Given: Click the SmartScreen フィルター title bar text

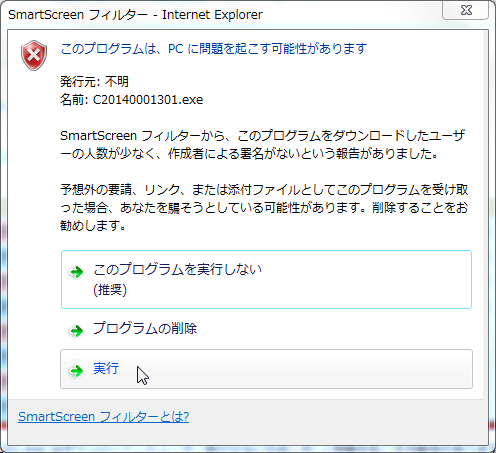Looking at the screenshot, I should pyautogui.click(x=78, y=15).
